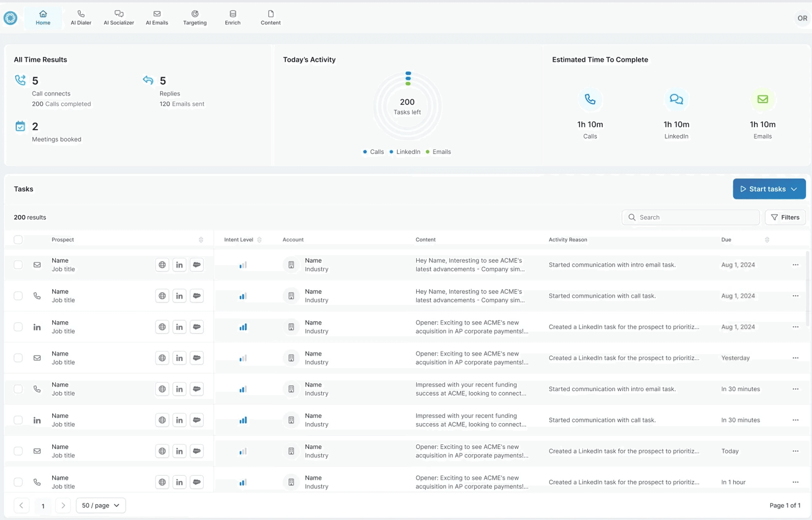This screenshot has width=812, height=520.
Task: Sort by Intent Level column arrows
Action: [x=259, y=239]
